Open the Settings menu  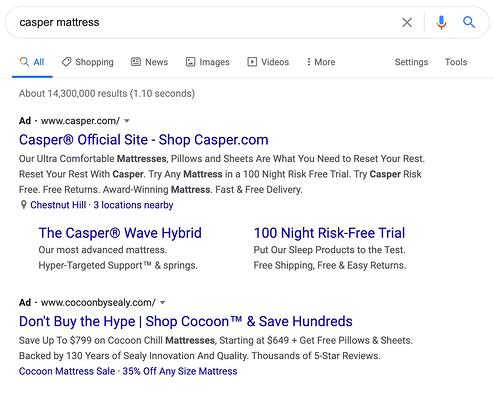[411, 62]
